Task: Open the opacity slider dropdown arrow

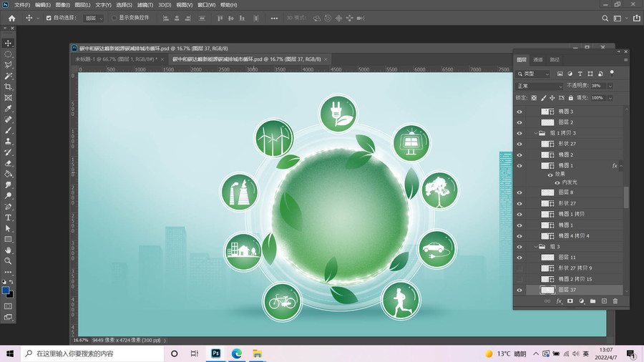Action: [610, 86]
